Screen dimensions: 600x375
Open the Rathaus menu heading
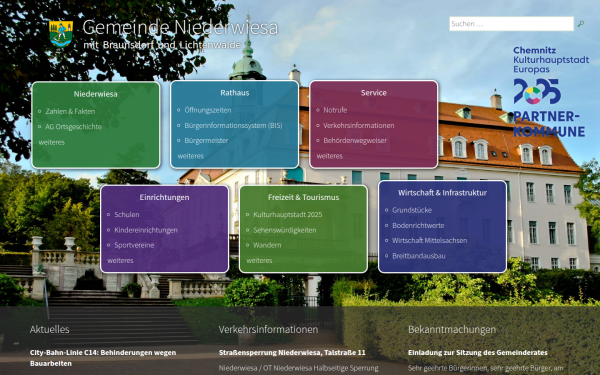point(235,93)
